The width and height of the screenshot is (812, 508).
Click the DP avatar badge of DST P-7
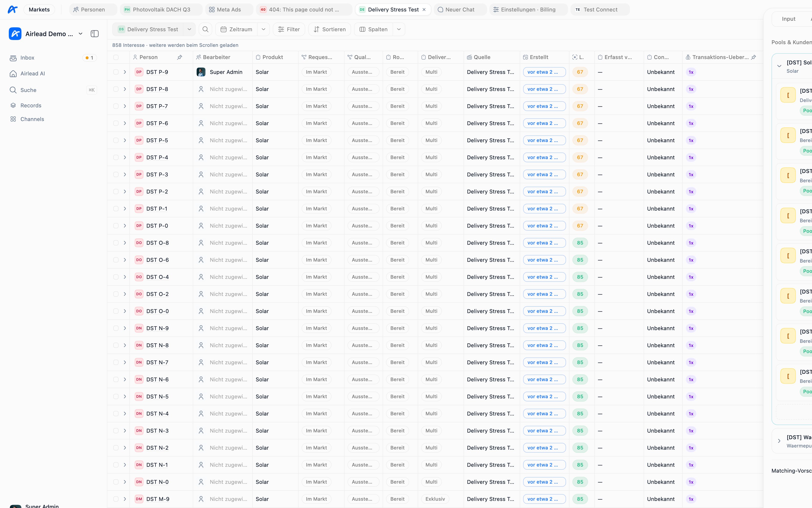[139, 106]
